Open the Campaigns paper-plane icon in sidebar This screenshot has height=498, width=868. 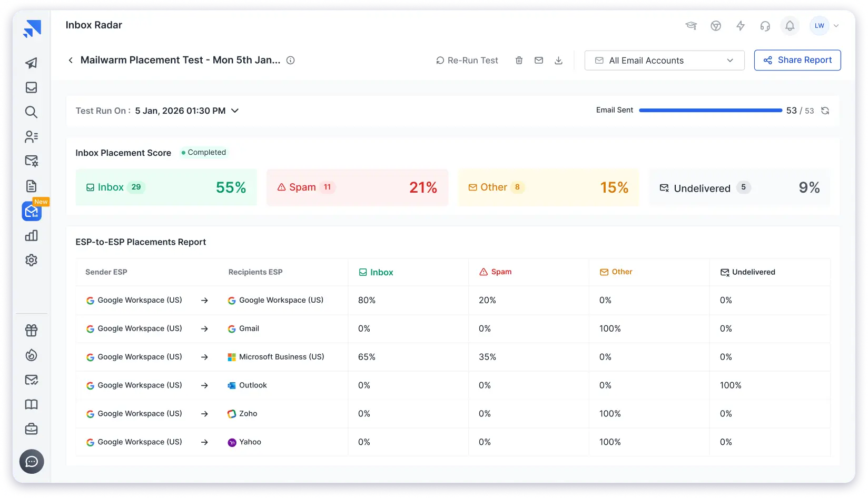point(31,63)
